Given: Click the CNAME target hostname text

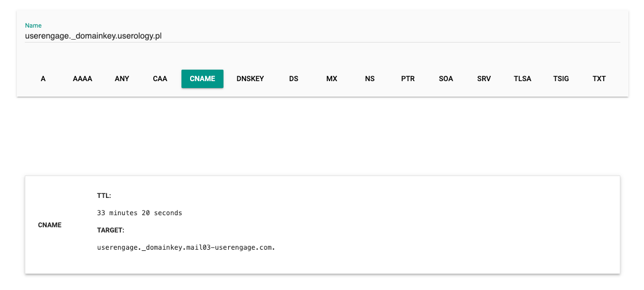Looking at the screenshot, I should coord(186,248).
